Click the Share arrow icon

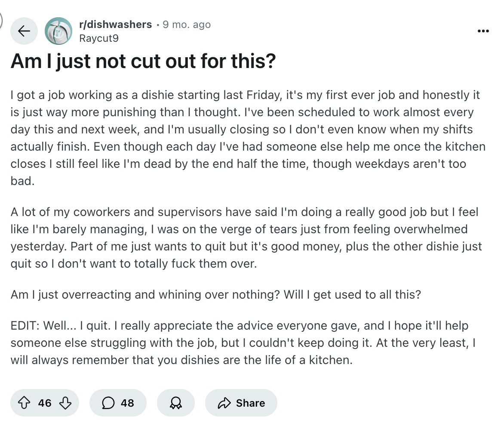(224, 403)
